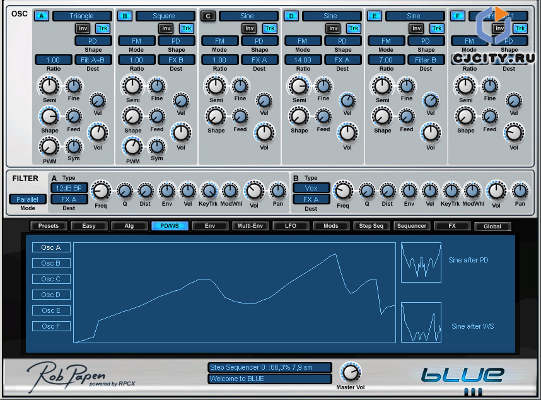Screen dimensions: 541x400
Task: Select Osc F in PD/WS list
Action: 51,326
